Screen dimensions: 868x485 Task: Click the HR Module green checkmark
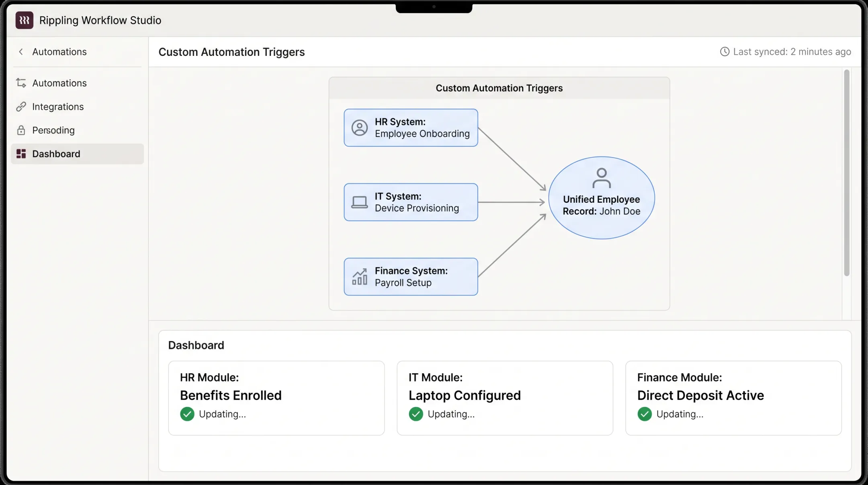tap(187, 414)
